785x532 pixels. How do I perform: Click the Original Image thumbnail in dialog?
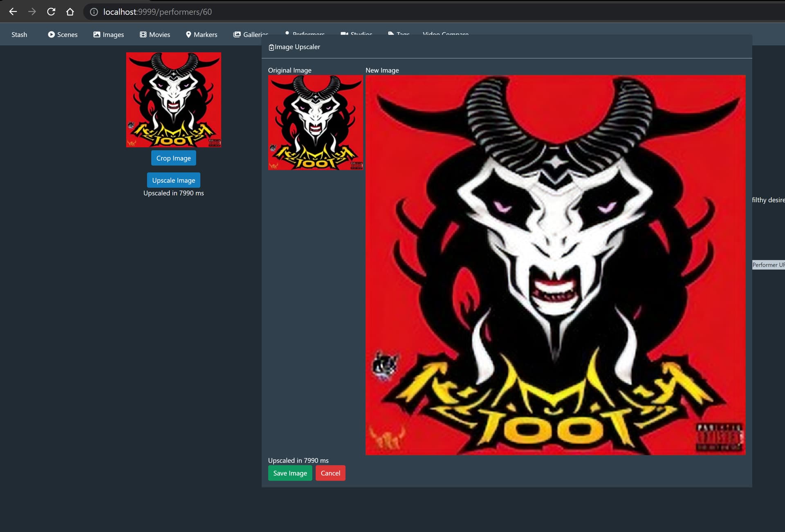(x=315, y=122)
